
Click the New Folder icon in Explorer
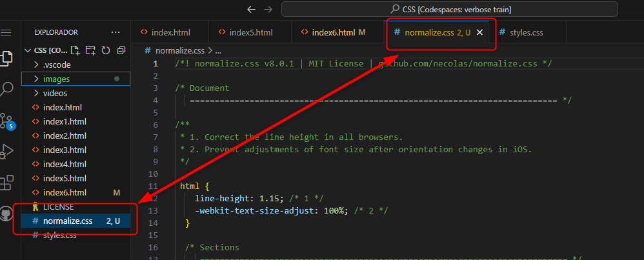point(90,50)
